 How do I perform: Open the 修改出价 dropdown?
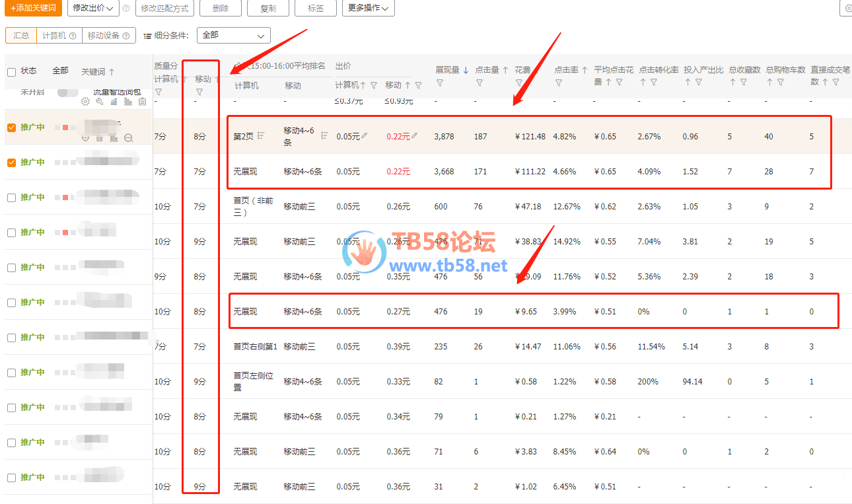tap(92, 9)
